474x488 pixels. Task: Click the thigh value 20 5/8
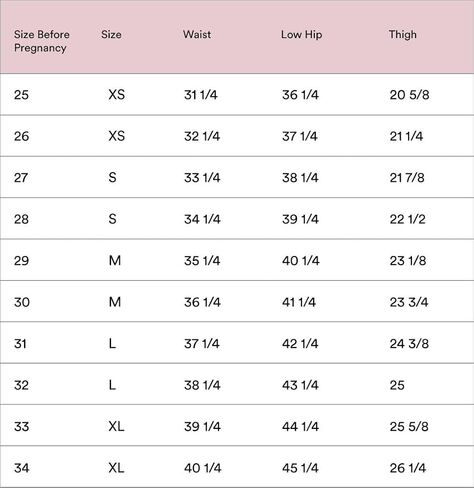[409, 95]
